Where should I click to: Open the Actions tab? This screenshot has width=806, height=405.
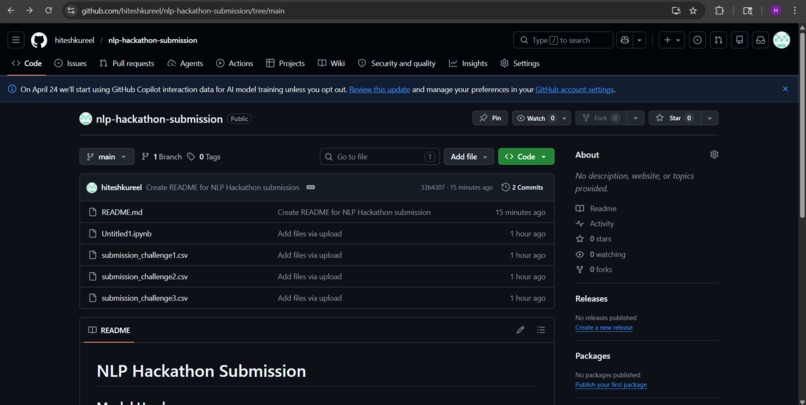[x=234, y=63]
